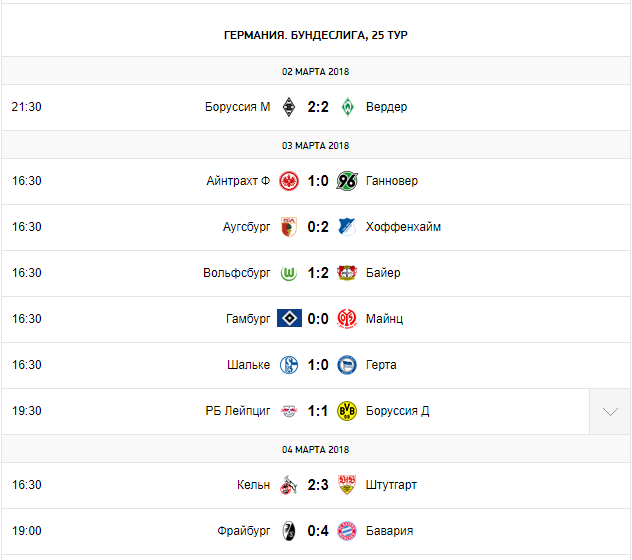Click the 0:4 score of Freiburg match
Image resolution: width=632 pixels, height=560 pixels.
tap(318, 531)
